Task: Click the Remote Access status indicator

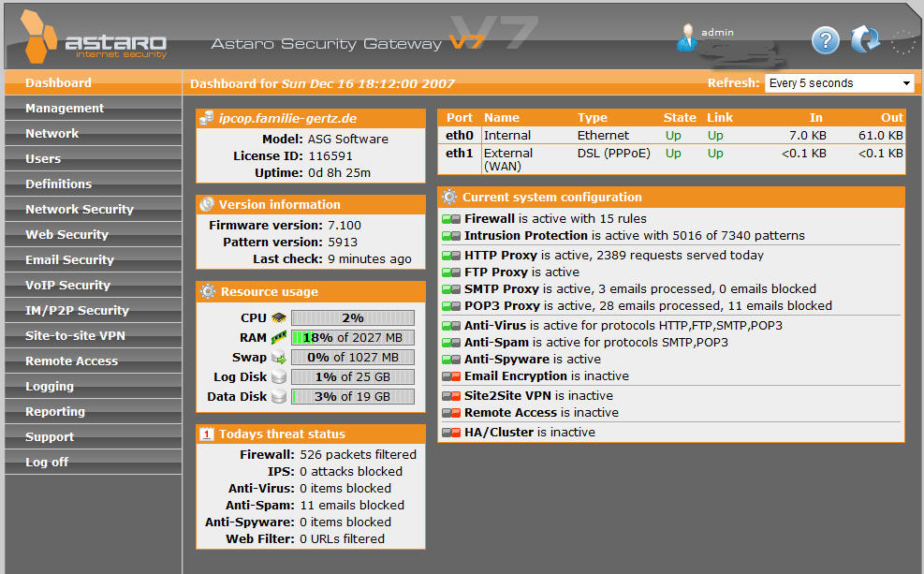Action: click(451, 413)
